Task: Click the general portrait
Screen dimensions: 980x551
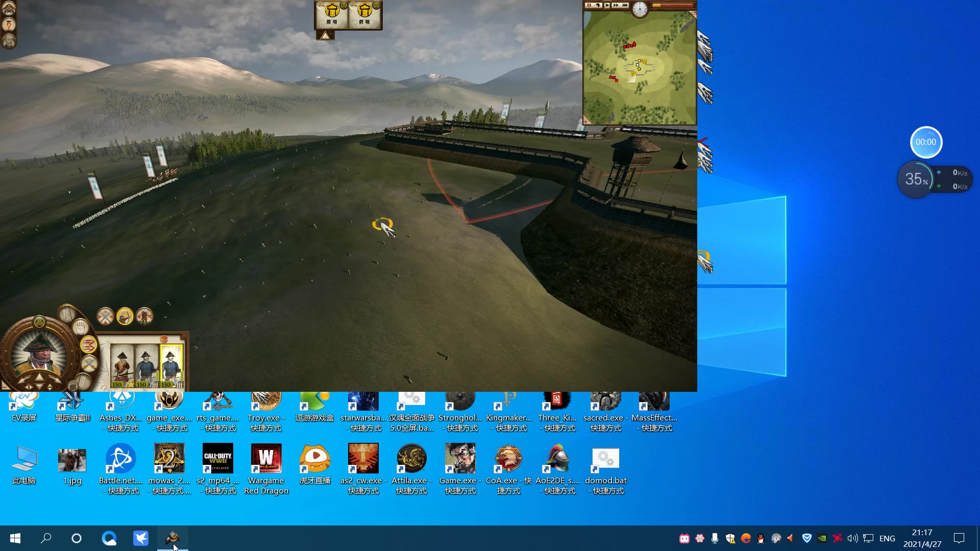Action: 38,353
